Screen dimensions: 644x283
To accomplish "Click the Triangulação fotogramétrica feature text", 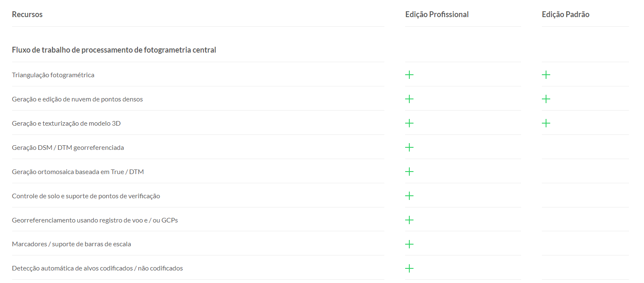I will click(53, 75).
